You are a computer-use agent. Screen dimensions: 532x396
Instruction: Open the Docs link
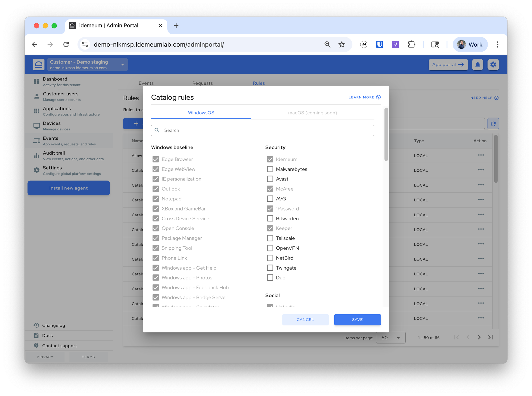[x=47, y=335]
